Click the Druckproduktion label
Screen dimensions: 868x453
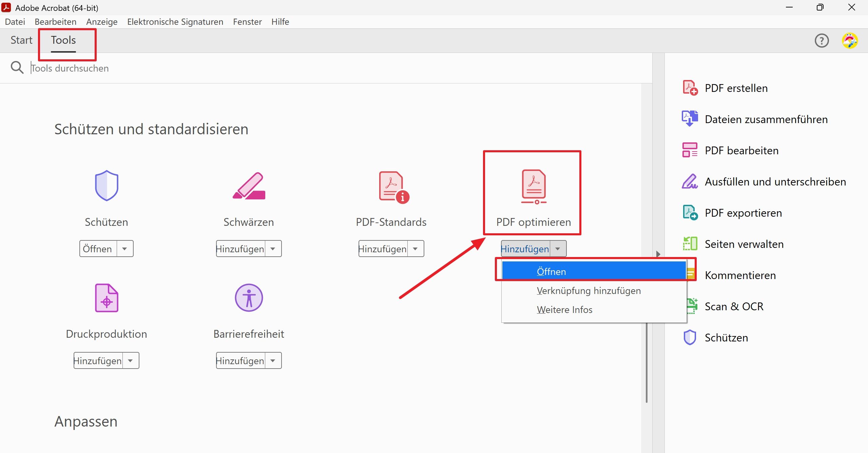pos(107,334)
